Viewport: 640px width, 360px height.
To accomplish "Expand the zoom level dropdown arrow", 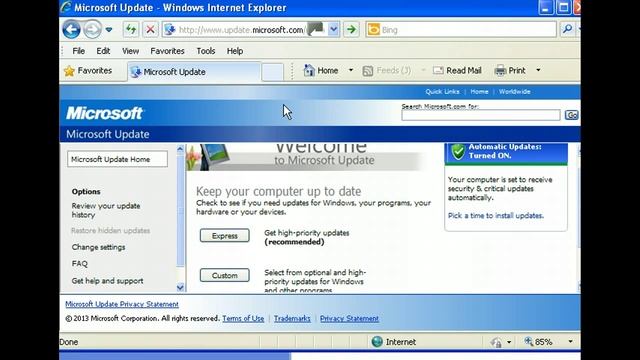I will click(570, 342).
